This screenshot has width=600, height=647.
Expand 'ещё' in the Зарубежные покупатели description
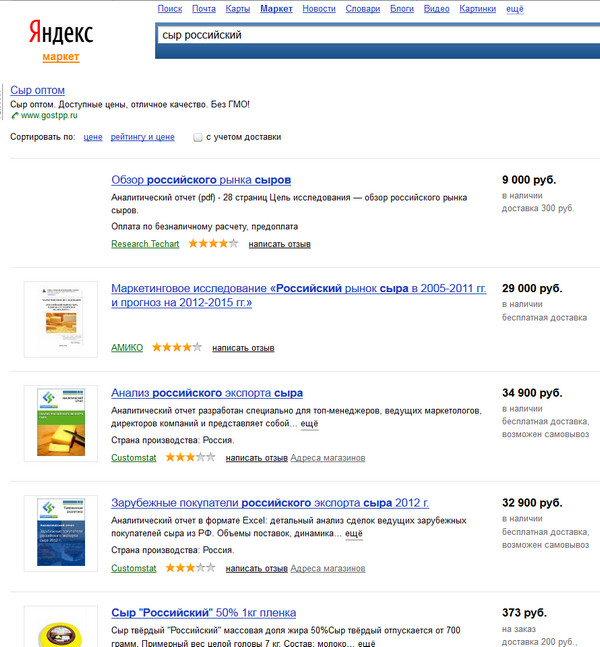tap(354, 534)
